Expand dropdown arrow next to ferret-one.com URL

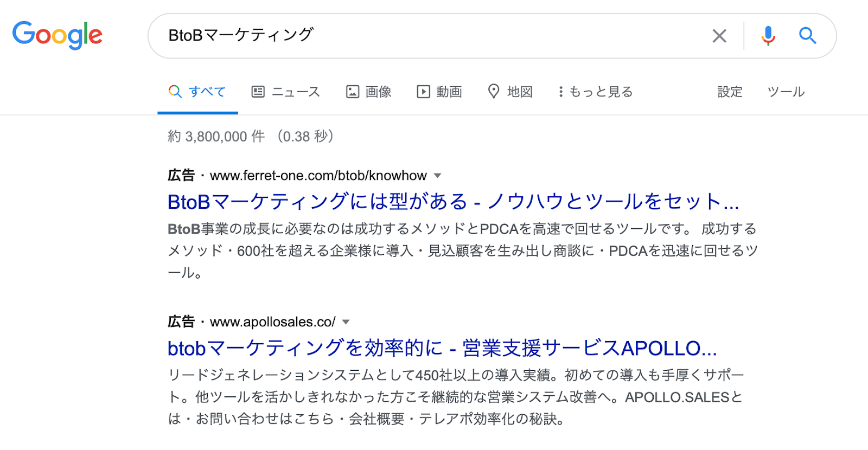(438, 176)
